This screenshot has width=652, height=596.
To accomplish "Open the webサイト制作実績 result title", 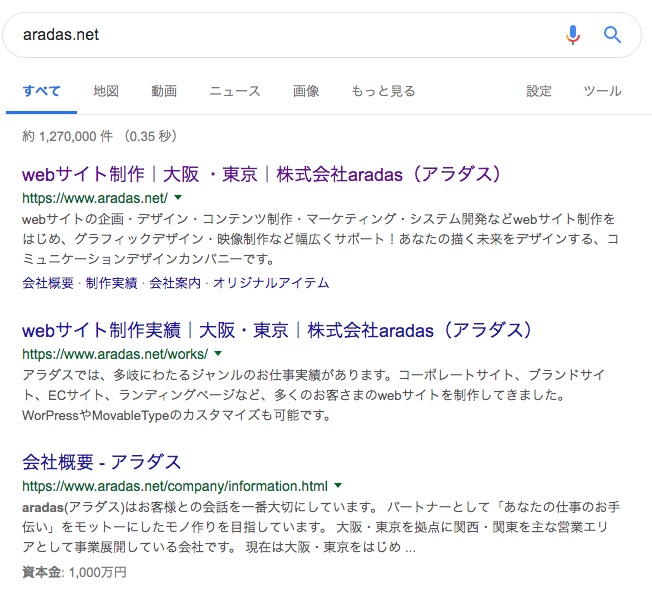I will click(x=277, y=331).
